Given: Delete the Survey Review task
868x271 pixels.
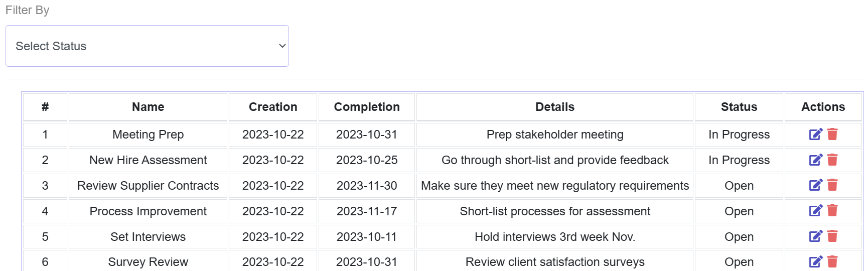Looking at the screenshot, I should pos(832,261).
